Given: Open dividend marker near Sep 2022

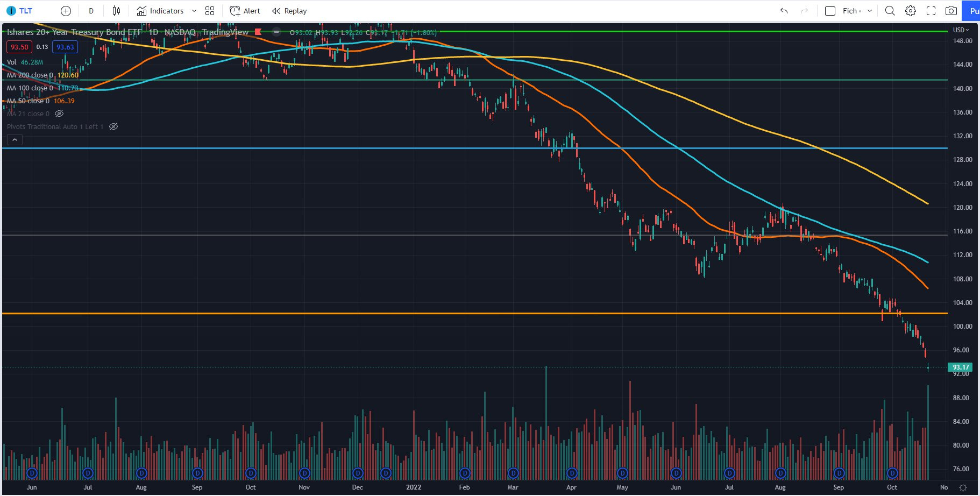Looking at the screenshot, I should (x=839, y=473).
